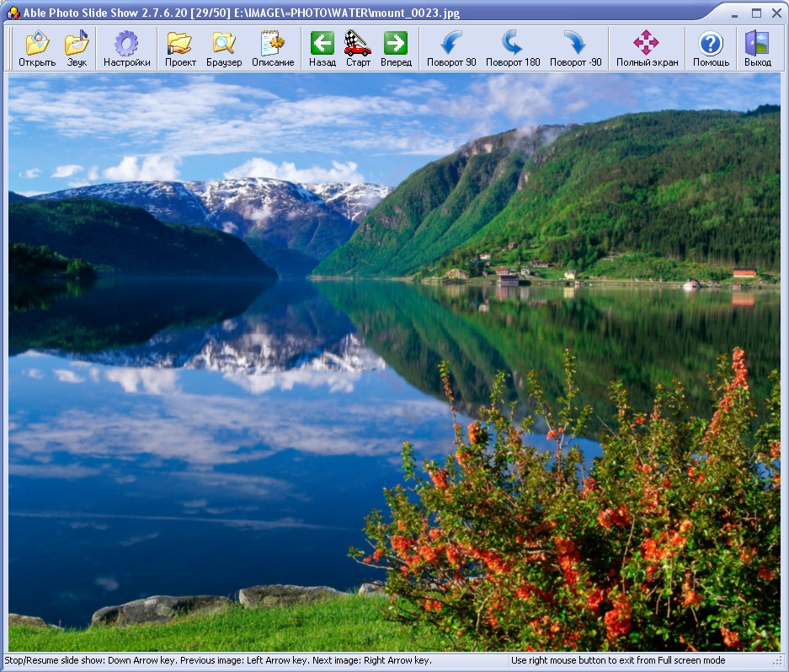Click the displayed mountain lake photo
This screenshot has height=672, width=789.
(x=394, y=362)
